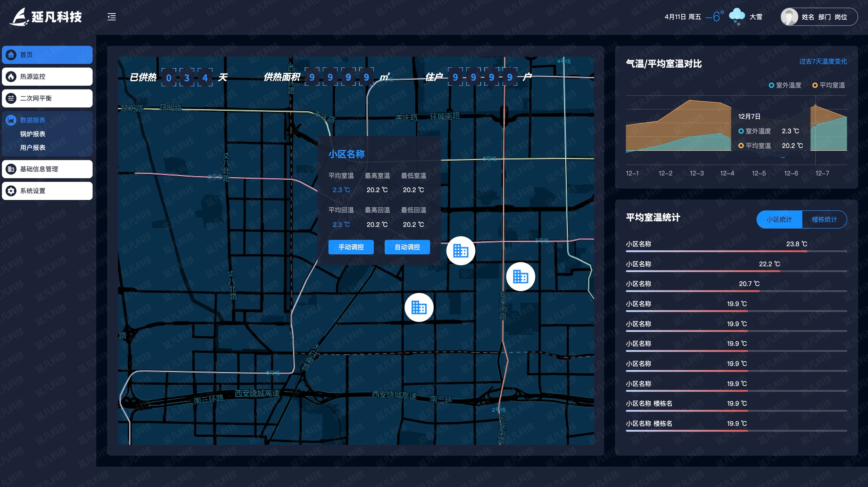Open 过去7天温度变化 link
868x487 pixels.
pos(823,62)
